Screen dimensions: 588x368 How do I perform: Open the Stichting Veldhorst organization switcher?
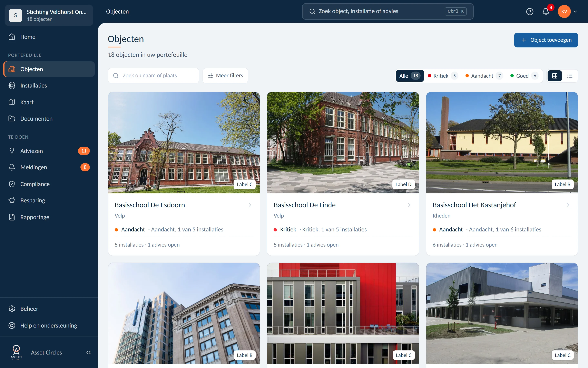pyautogui.click(x=49, y=15)
